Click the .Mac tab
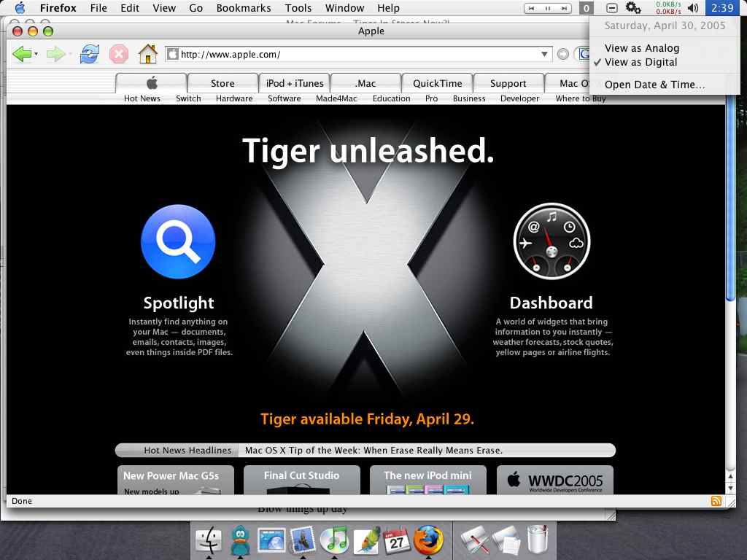This screenshot has height=560, width=747. tap(365, 83)
